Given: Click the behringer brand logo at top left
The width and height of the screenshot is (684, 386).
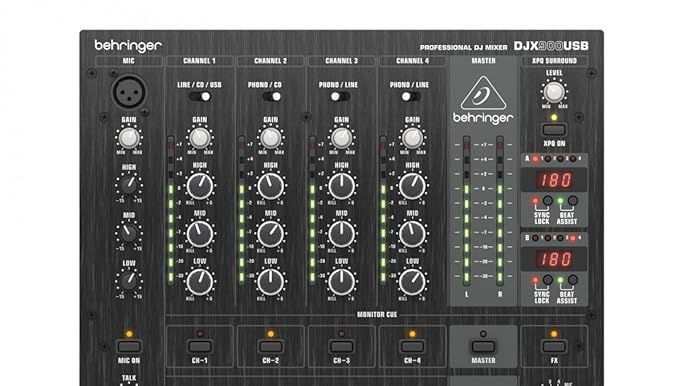Looking at the screenshot, I should point(128,46).
